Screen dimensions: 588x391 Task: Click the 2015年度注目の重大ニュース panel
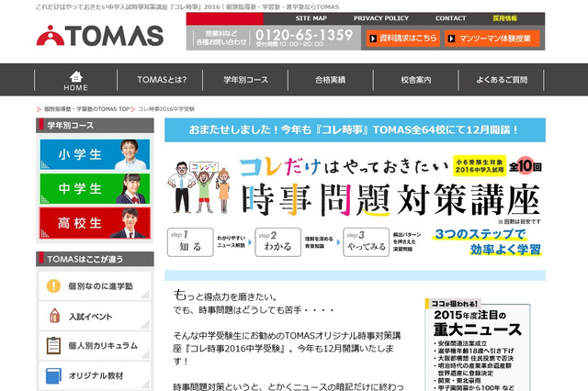pos(478,344)
